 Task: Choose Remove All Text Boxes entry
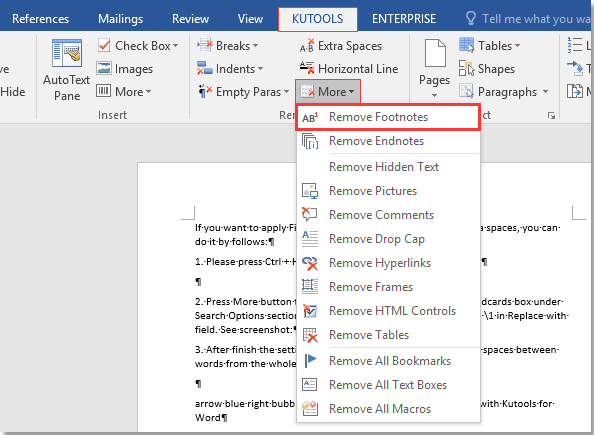388,385
